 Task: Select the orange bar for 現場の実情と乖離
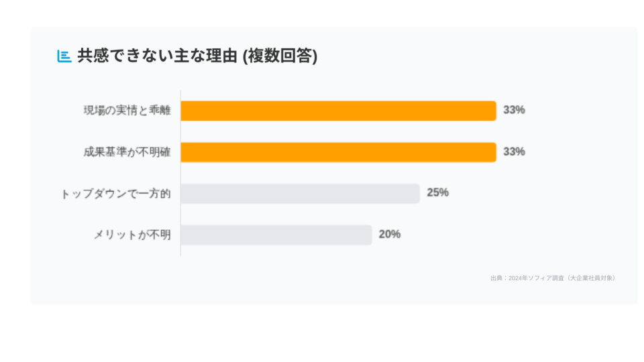(338, 111)
